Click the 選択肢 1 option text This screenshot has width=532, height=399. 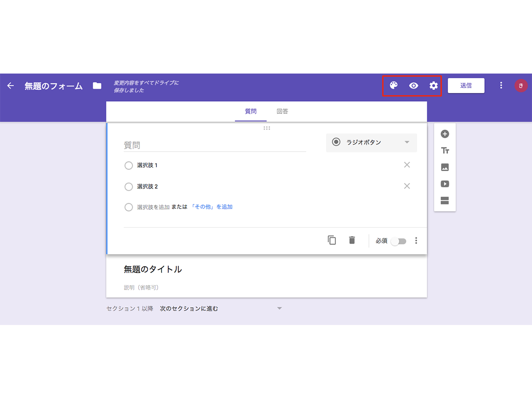tap(147, 165)
